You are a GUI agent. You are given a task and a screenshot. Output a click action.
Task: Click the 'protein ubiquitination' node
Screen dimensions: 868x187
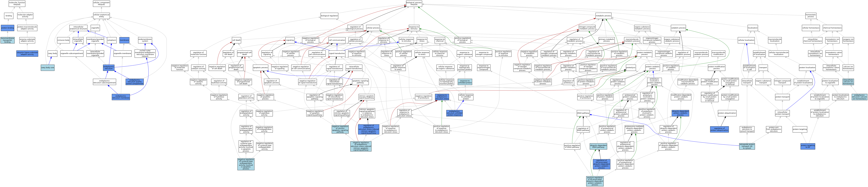727,113
